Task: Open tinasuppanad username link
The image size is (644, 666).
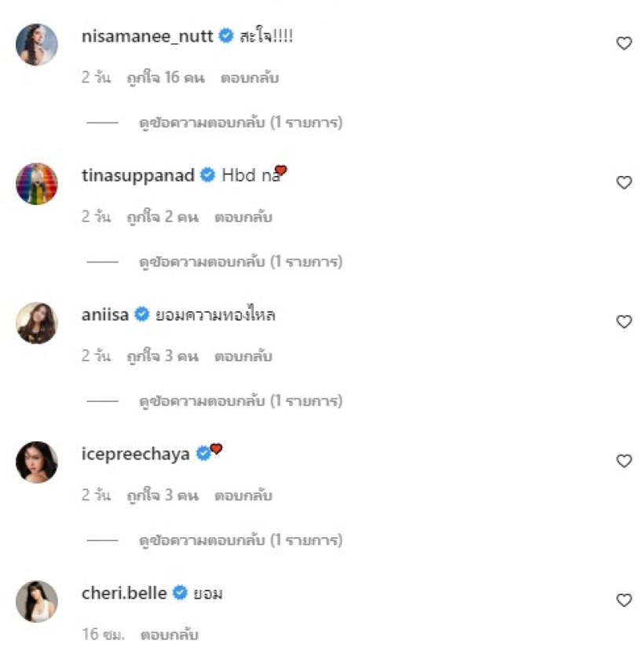Action: tap(137, 175)
